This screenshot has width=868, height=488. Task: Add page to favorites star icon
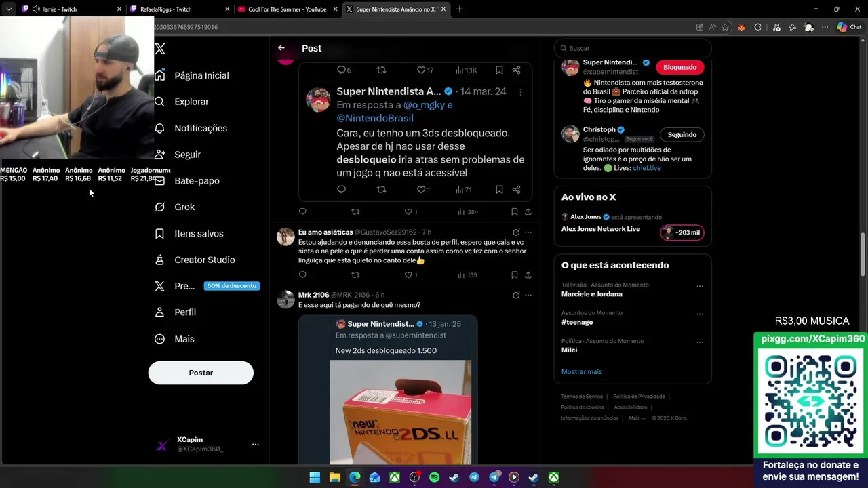click(x=725, y=27)
